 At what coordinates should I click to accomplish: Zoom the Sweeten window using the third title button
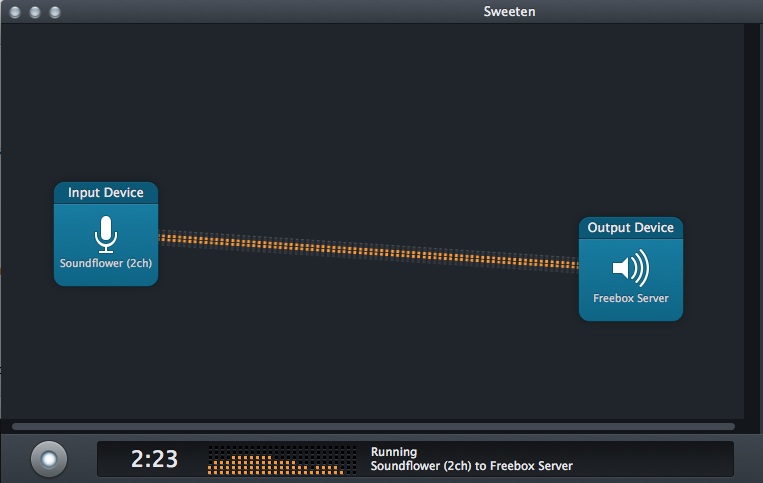[54, 12]
